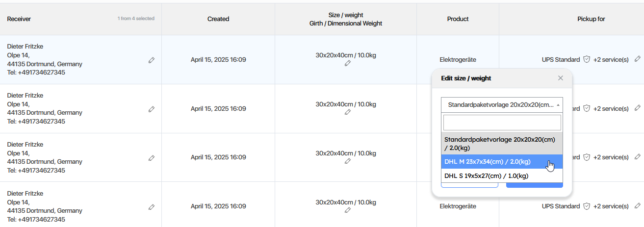Edit size/weight pencil in first row

pyautogui.click(x=348, y=63)
